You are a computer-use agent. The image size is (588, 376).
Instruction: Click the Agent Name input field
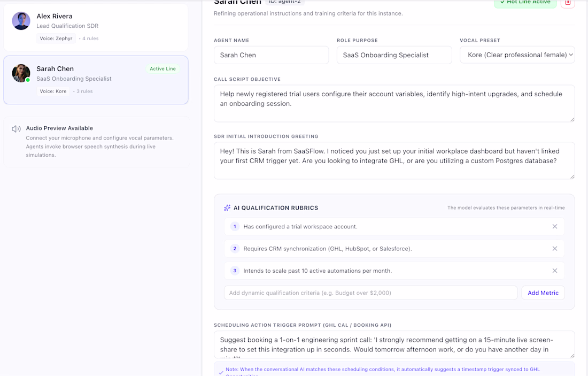click(x=271, y=55)
